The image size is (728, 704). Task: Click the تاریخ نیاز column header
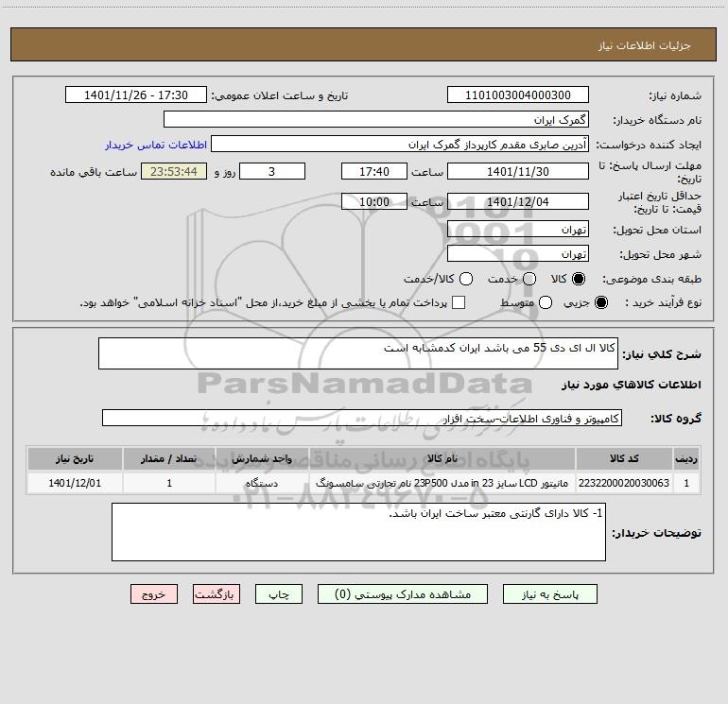pos(75,458)
